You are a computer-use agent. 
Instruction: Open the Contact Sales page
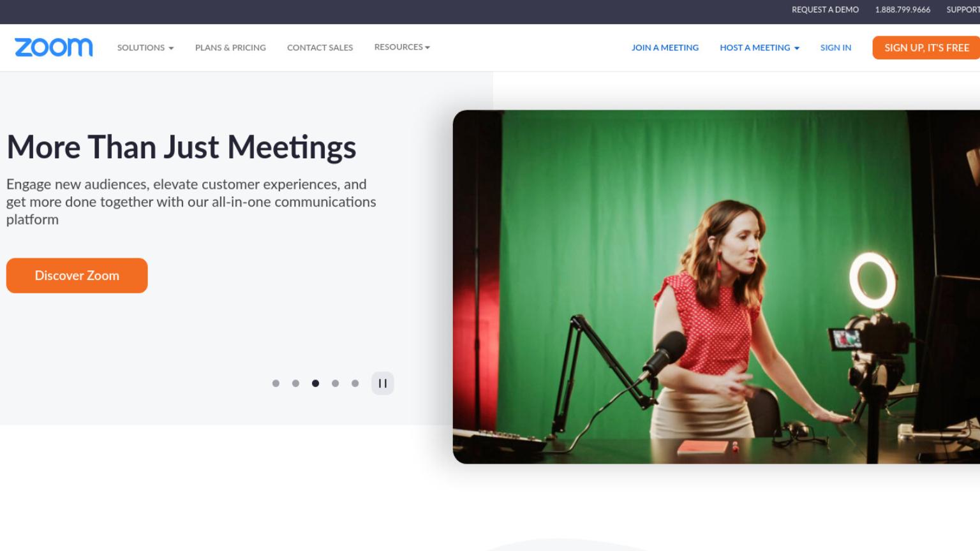click(320, 48)
